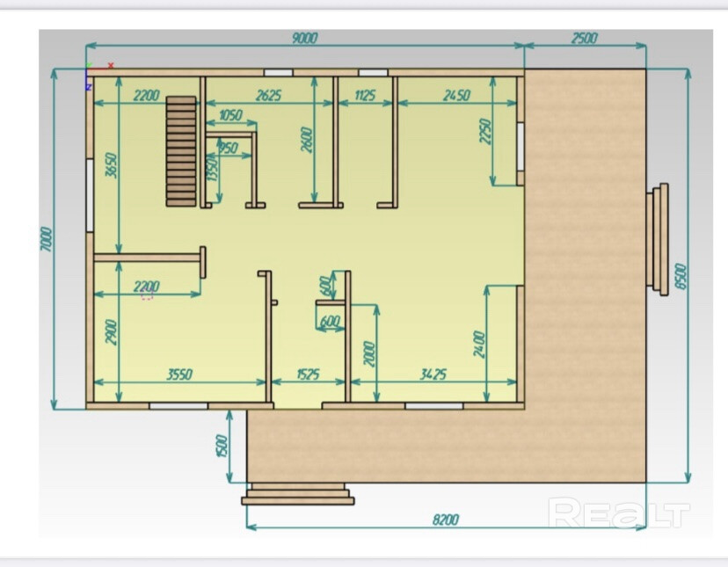Viewport: 728px width, 567px height.
Task: Select the 3650 vertical dimension label
Action: [111, 165]
